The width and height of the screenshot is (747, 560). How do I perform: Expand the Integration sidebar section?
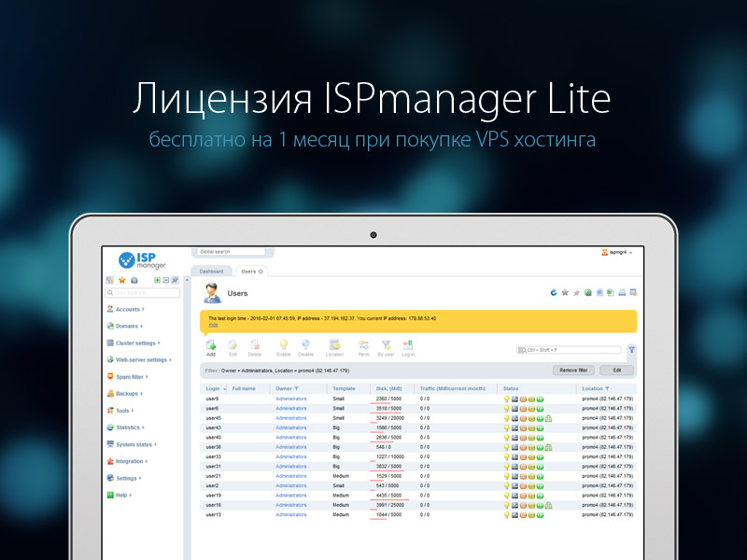127,461
